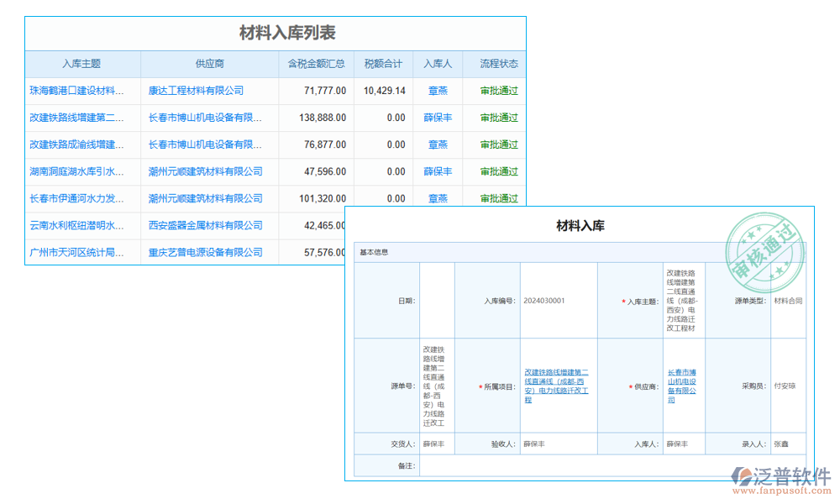
Task: Select the 基本信息 section header
Action: (x=375, y=250)
